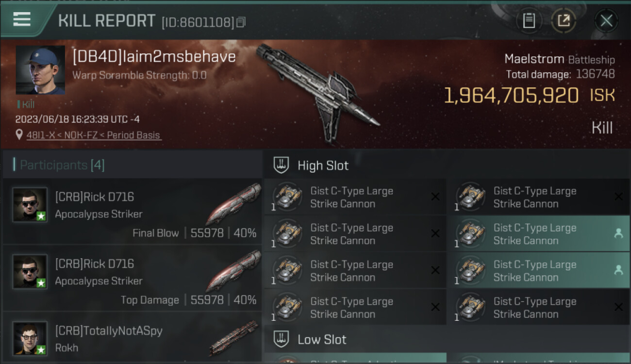Select Rick D716 Final Blow participant entry
This screenshot has height=364, width=631.
tap(132, 212)
